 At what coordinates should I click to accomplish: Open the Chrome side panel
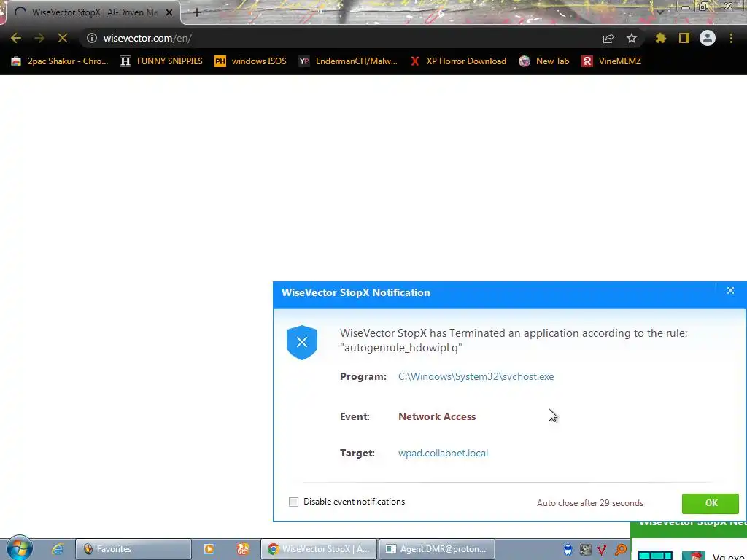coord(684,38)
